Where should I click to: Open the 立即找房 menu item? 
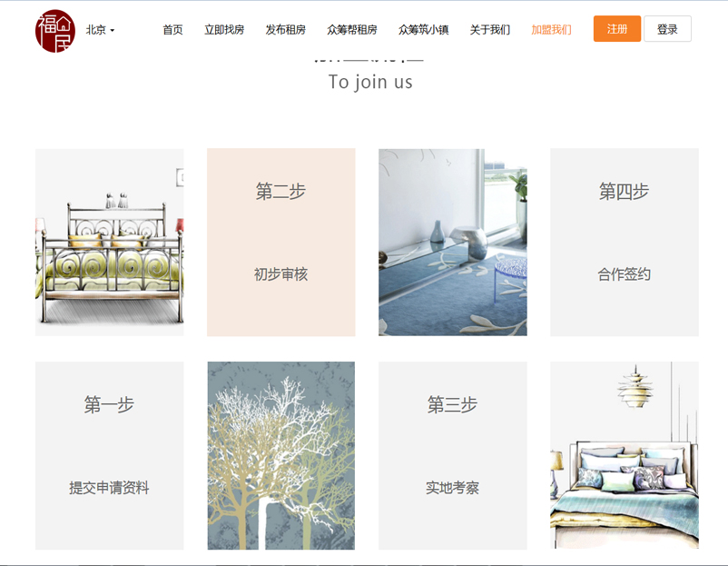pos(224,30)
